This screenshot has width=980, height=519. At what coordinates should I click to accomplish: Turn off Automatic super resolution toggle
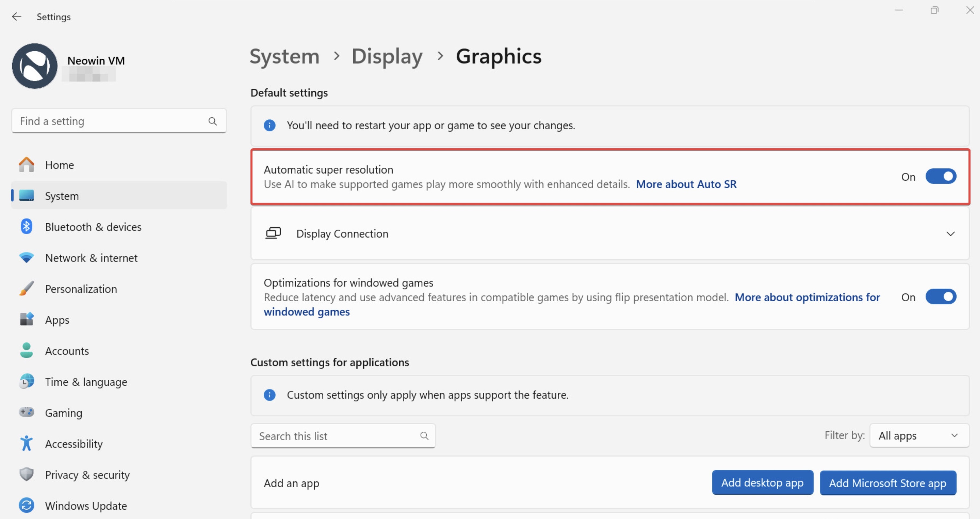pos(941,177)
